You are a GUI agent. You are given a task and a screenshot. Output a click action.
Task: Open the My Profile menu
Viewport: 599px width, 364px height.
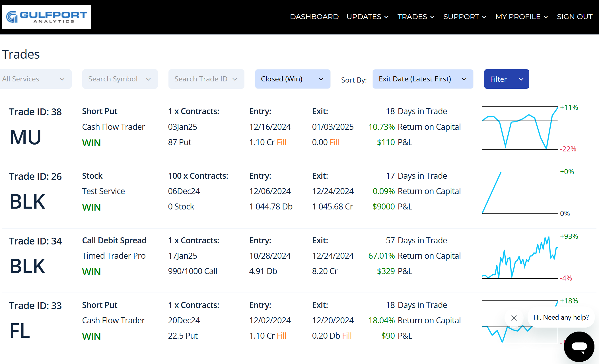[x=522, y=17]
